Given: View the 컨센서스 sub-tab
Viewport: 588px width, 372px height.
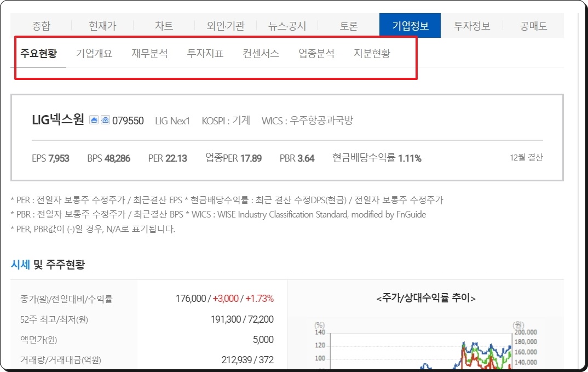Looking at the screenshot, I should pos(261,53).
